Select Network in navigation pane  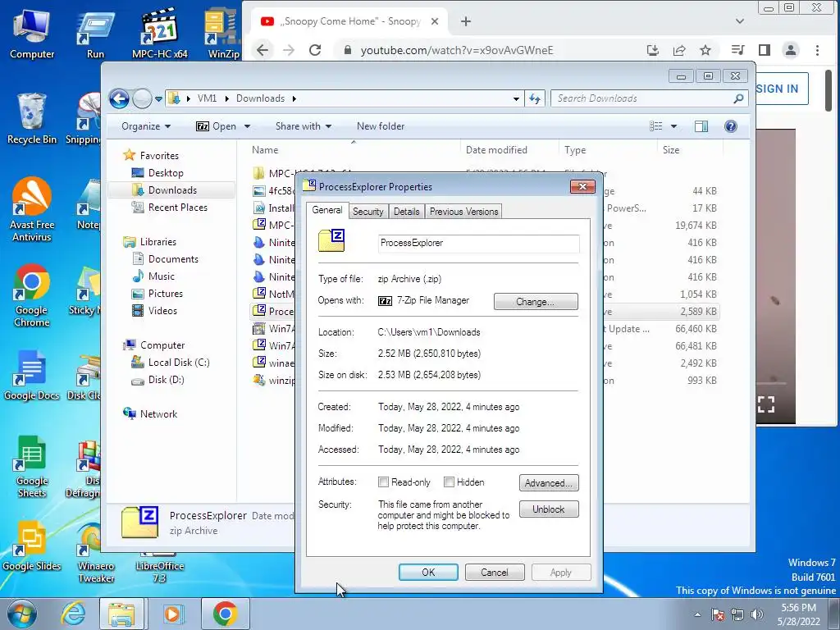click(x=158, y=414)
